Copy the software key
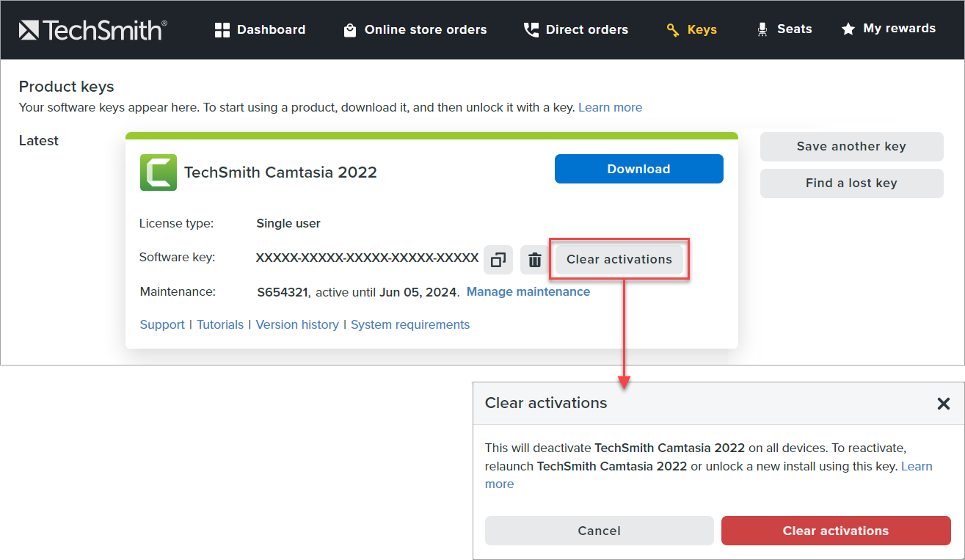 coord(498,259)
